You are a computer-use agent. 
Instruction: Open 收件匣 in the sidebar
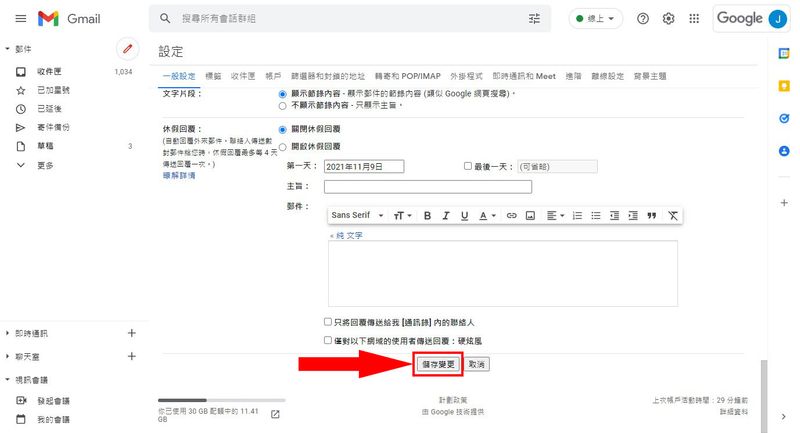(49, 71)
